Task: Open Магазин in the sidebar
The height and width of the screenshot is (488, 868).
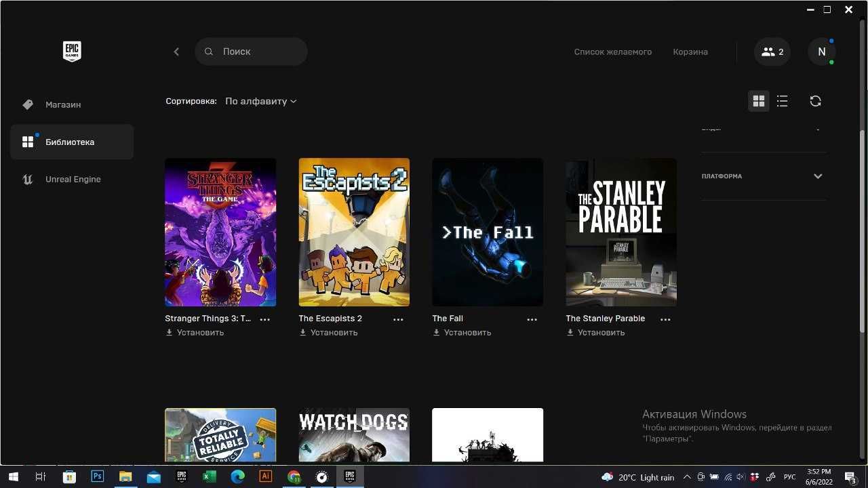Action: pyautogui.click(x=72, y=104)
